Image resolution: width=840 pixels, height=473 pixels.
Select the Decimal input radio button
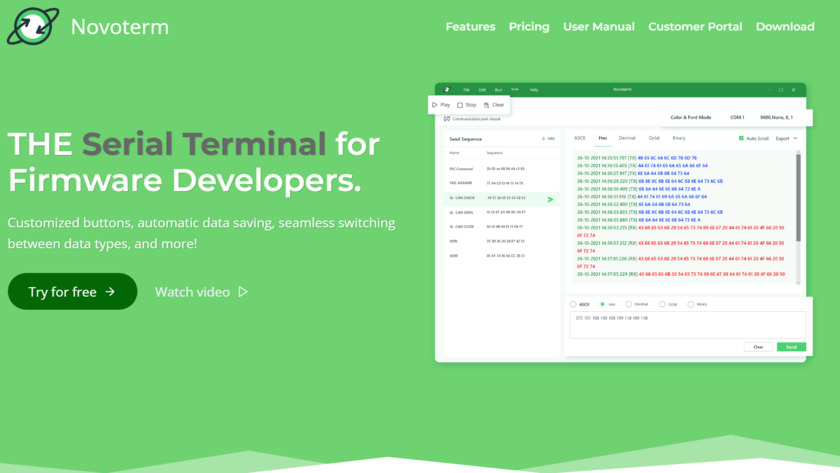coord(628,304)
